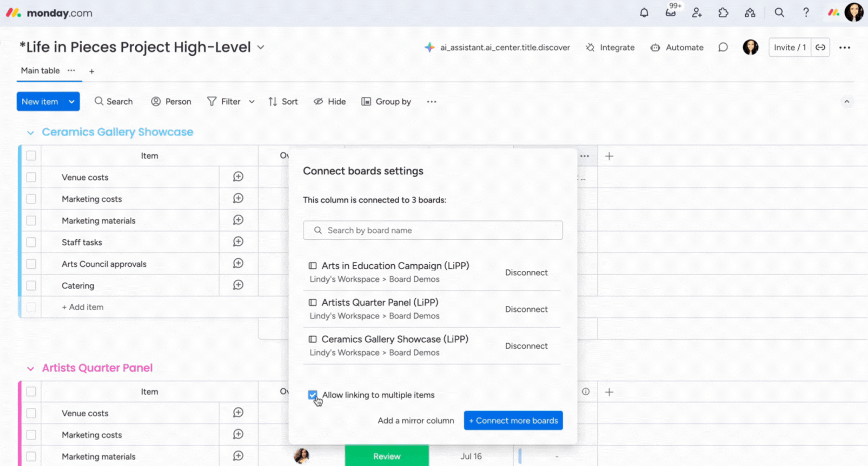Click the top-bar search magnifier
Viewport: 868px width, 466px height.
click(x=779, y=12)
